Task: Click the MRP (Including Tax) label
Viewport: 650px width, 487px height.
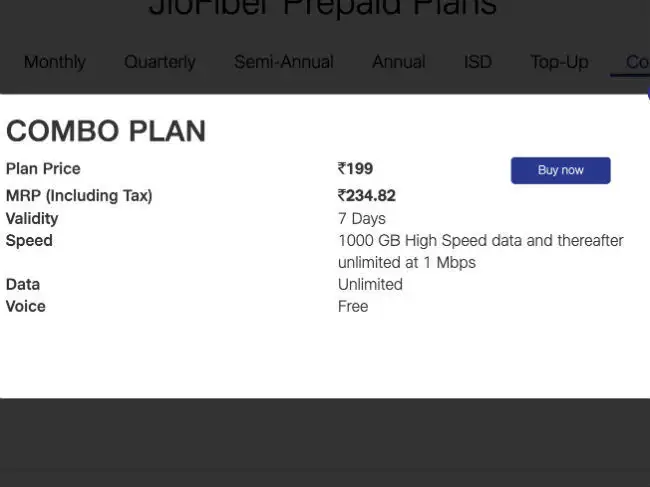Action: [79, 195]
